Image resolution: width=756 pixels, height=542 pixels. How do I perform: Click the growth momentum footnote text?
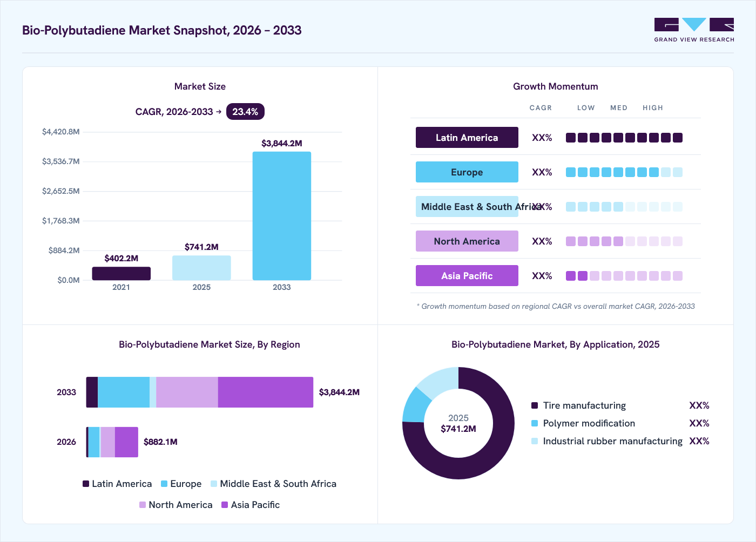pyautogui.click(x=556, y=306)
